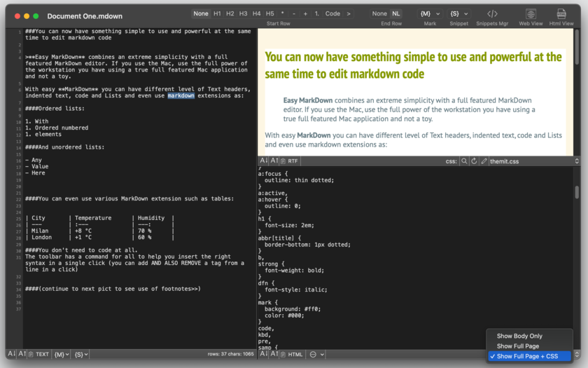Set End Row to None
This screenshot has width=588, height=368.
click(379, 13)
